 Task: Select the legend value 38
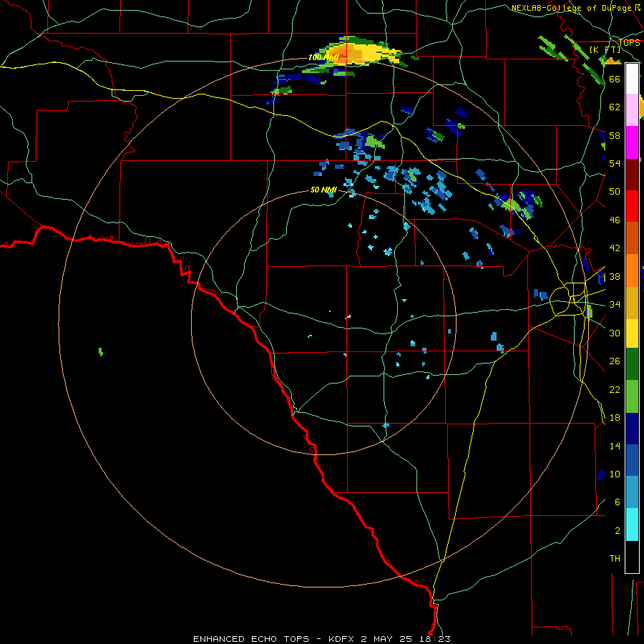[615, 276]
